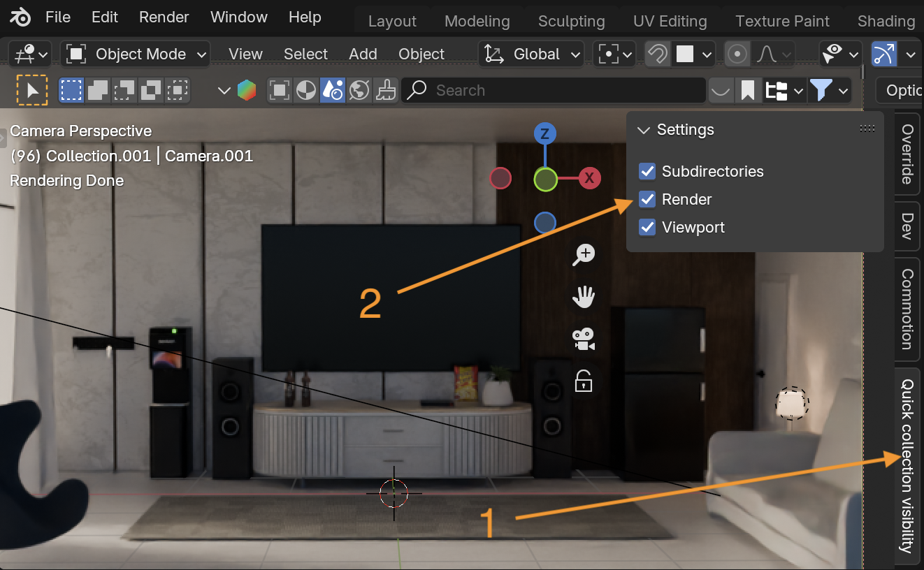The width and height of the screenshot is (924, 570).
Task: Choose Subtract existing selection mode
Action: (124, 90)
